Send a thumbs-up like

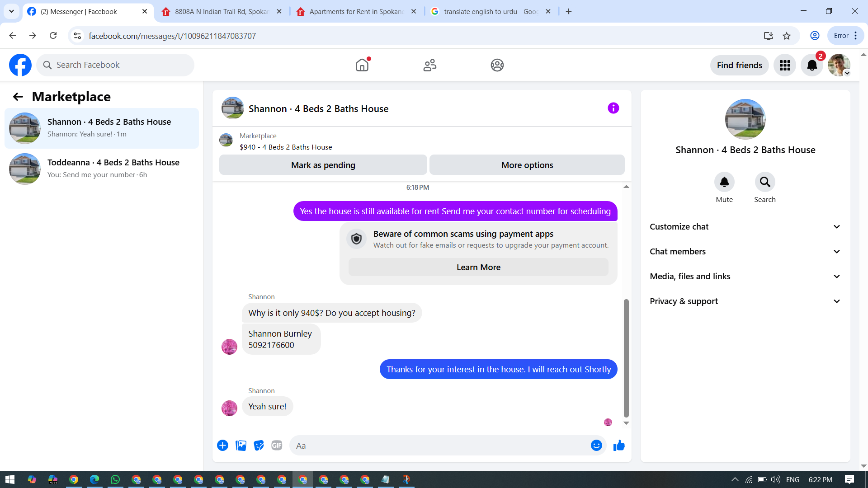click(x=619, y=446)
